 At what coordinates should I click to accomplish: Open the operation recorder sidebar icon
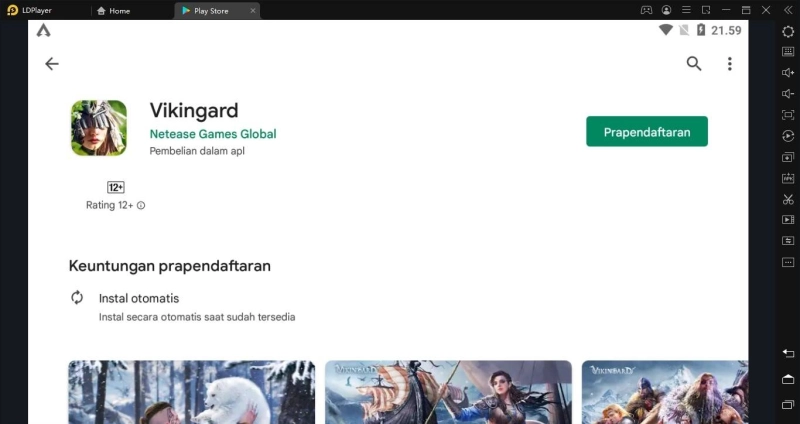point(788,136)
